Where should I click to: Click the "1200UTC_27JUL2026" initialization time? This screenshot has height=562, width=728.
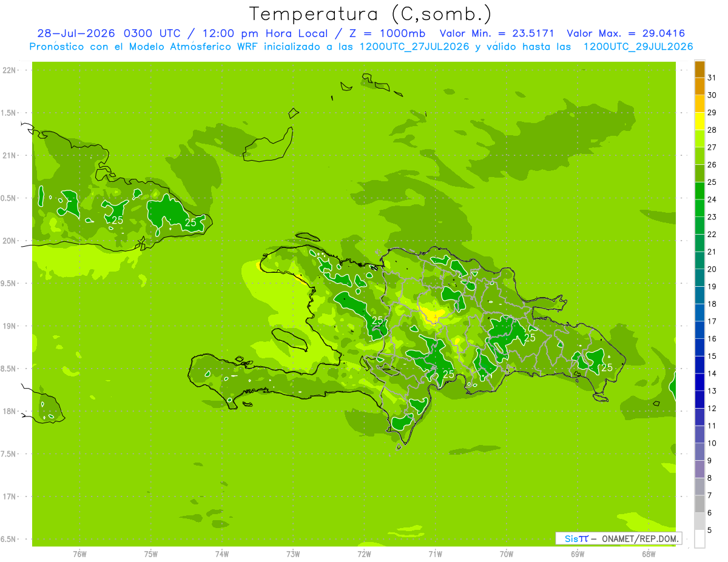414,47
